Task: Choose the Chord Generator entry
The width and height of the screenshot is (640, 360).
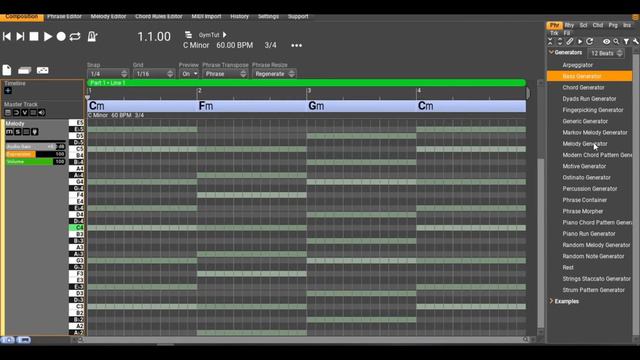Action: [583, 87]
